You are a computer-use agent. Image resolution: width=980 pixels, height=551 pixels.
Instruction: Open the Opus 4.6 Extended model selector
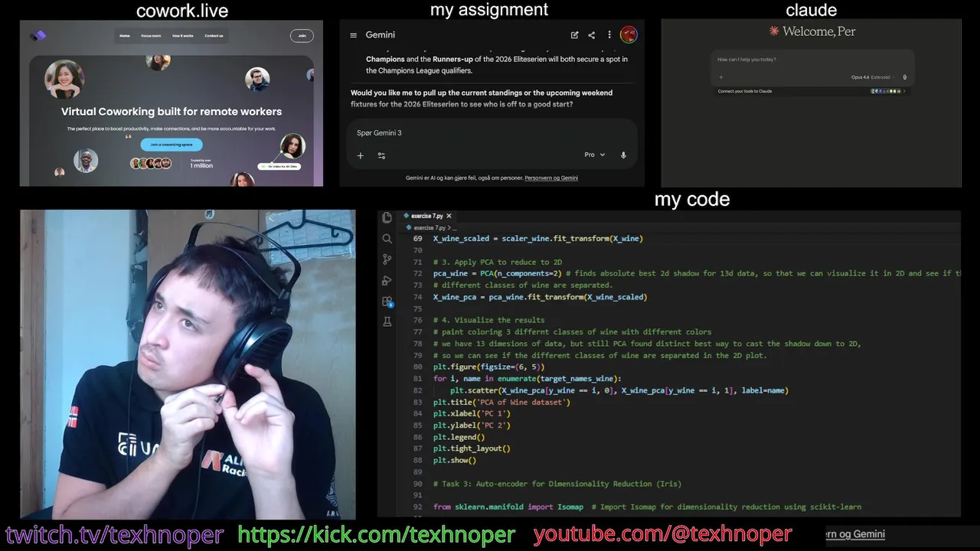(872, 77)
